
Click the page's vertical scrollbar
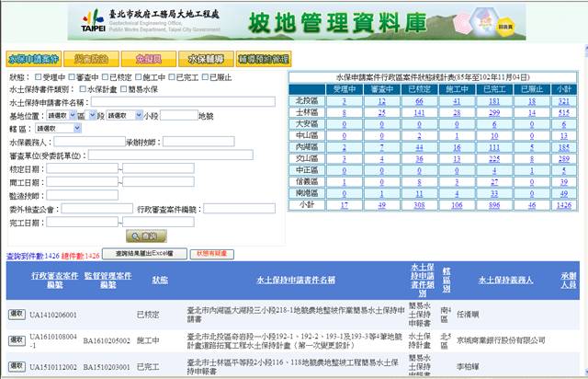coord(586,211)
